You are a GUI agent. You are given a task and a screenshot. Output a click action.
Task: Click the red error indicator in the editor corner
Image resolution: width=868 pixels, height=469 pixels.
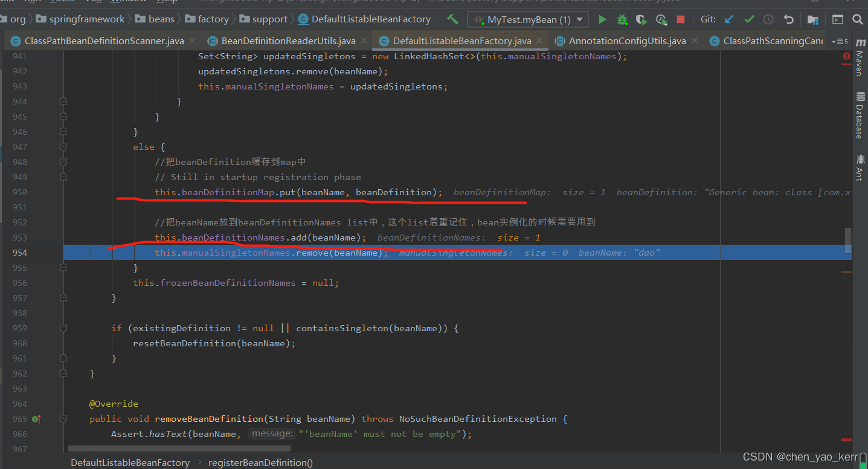point(846,56)
